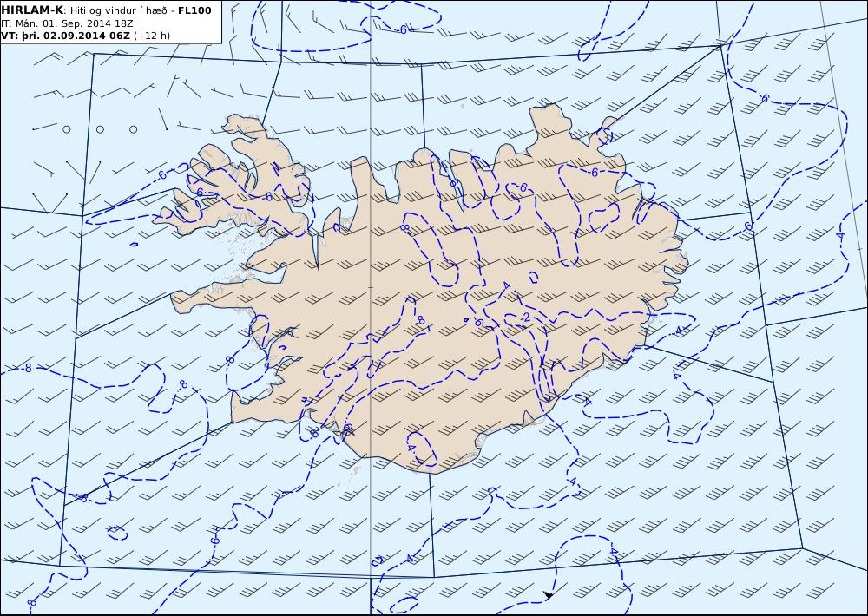Image resolution: width=868 pixels, height=616 pixels.
Task: Click the "-2" isotherm label over central Iceland
Action: coord(525,318)
